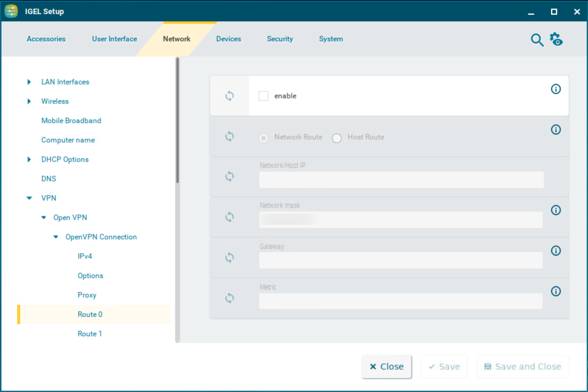This screenshot has width=588, height=392.
Task: Open the User Interface tab
Action: click(x=114, y=39)
